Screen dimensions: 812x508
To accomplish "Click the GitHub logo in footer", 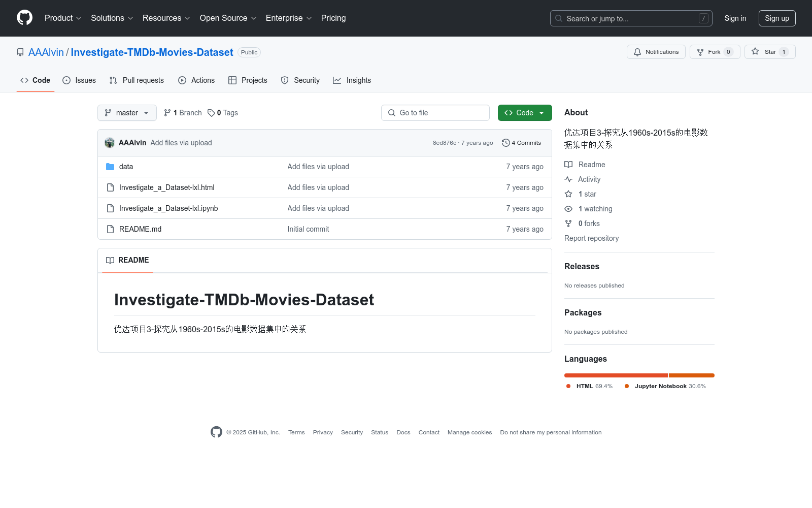I will tap(216, 432).
